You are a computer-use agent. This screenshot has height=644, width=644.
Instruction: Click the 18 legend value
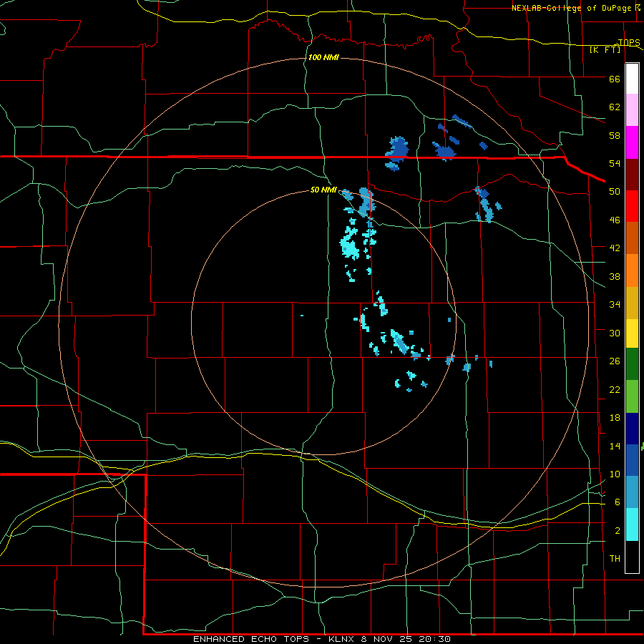tap(615, 417)
